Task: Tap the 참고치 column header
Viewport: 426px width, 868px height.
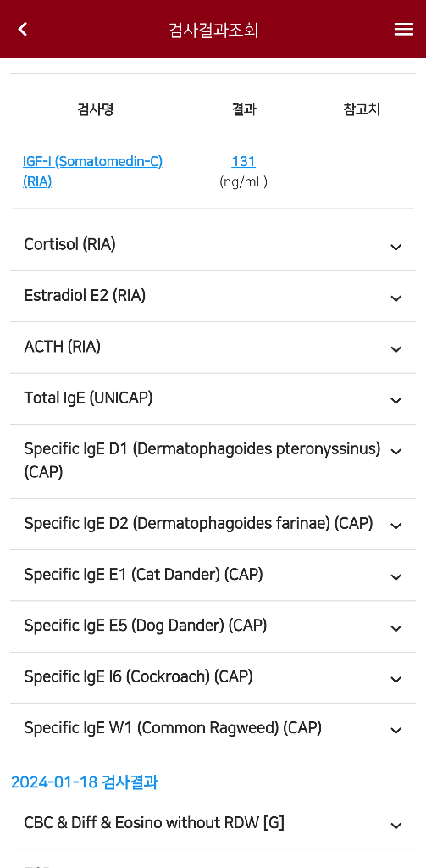Action: tap(362, 109)
